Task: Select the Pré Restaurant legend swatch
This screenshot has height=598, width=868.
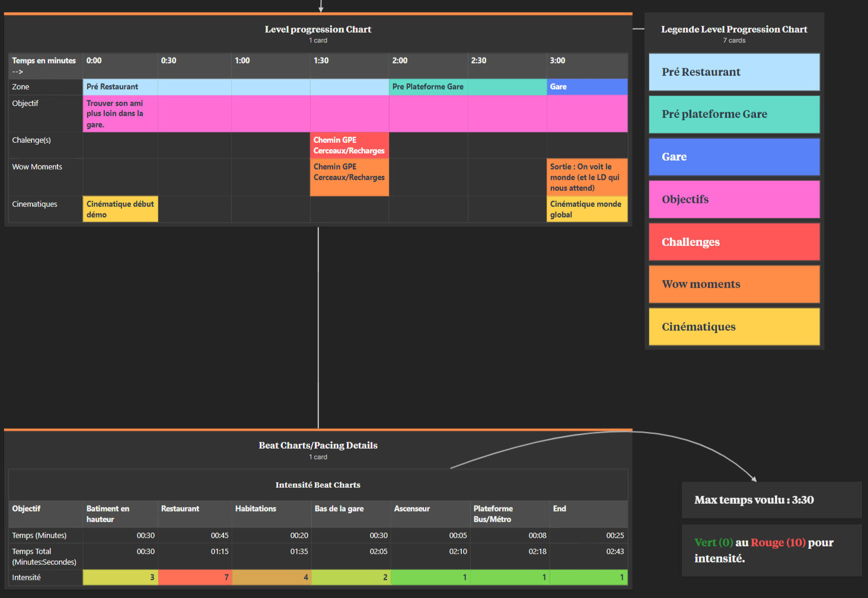Action: [734, 72]
